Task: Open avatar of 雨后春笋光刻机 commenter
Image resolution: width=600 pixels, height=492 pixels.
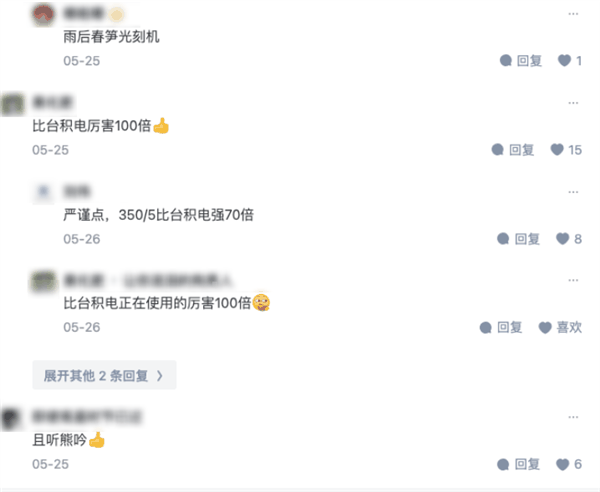Action: [x=43, y=15]
